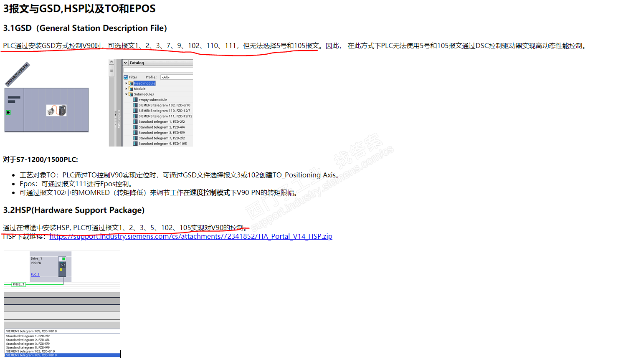Click the 工艺对象TO bullet line
Screen dimensions: 636x364
pos(180,175)
